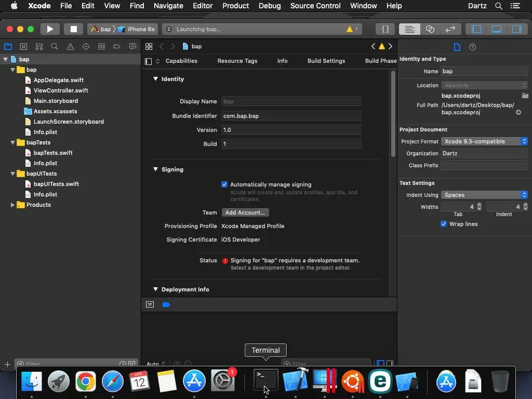Collapse the Signing section
This screenshot has width=532, height=399.
tap(155, 169)
